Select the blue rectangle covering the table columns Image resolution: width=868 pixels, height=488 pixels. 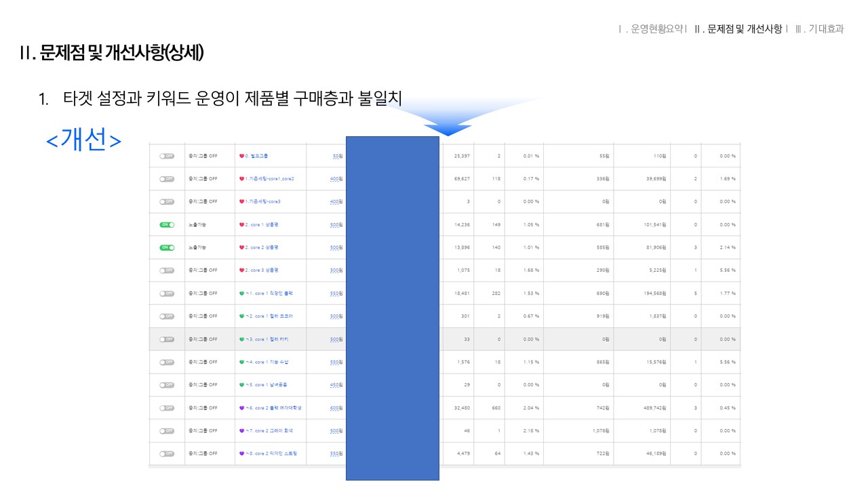click(x=393, y=308)
